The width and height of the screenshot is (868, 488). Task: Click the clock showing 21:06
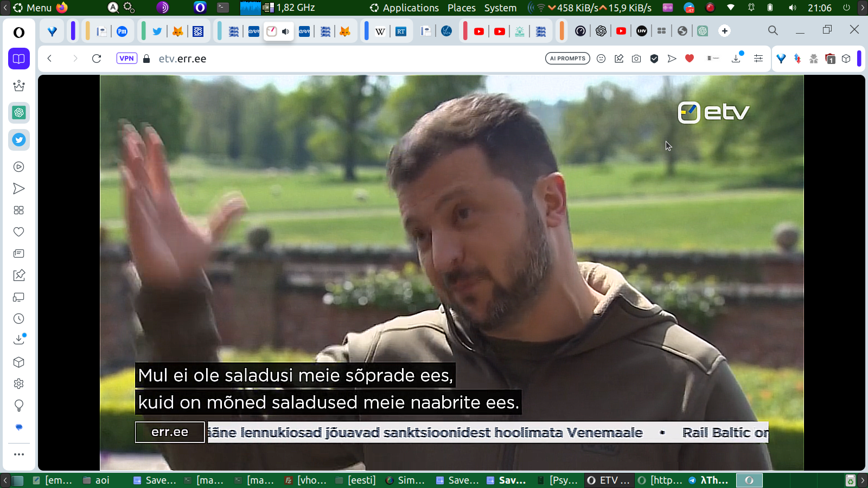pos(820,8)
